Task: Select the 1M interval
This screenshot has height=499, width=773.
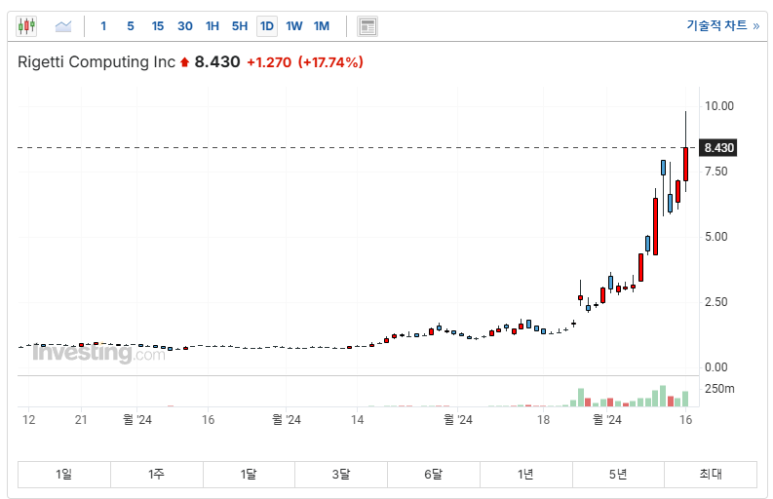Action: pos(321,26)
